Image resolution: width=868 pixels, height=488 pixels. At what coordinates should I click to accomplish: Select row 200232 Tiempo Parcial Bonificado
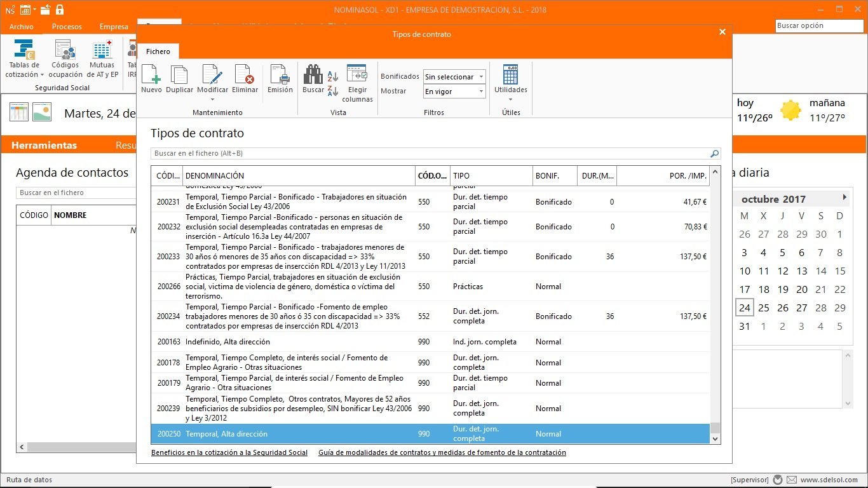[430, 227]
